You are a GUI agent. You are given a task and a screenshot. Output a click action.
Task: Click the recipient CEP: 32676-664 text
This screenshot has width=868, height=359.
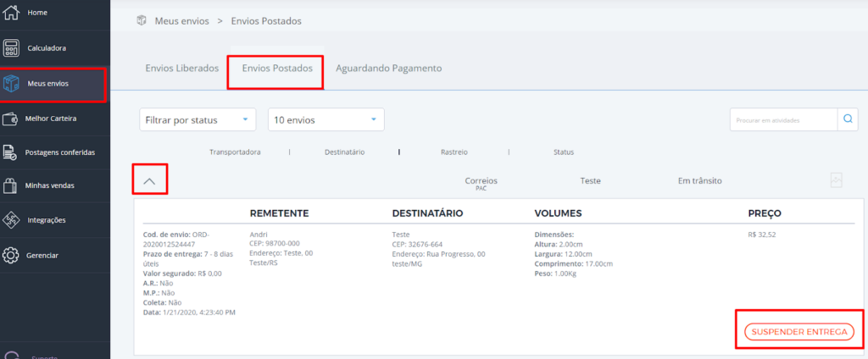417,244
